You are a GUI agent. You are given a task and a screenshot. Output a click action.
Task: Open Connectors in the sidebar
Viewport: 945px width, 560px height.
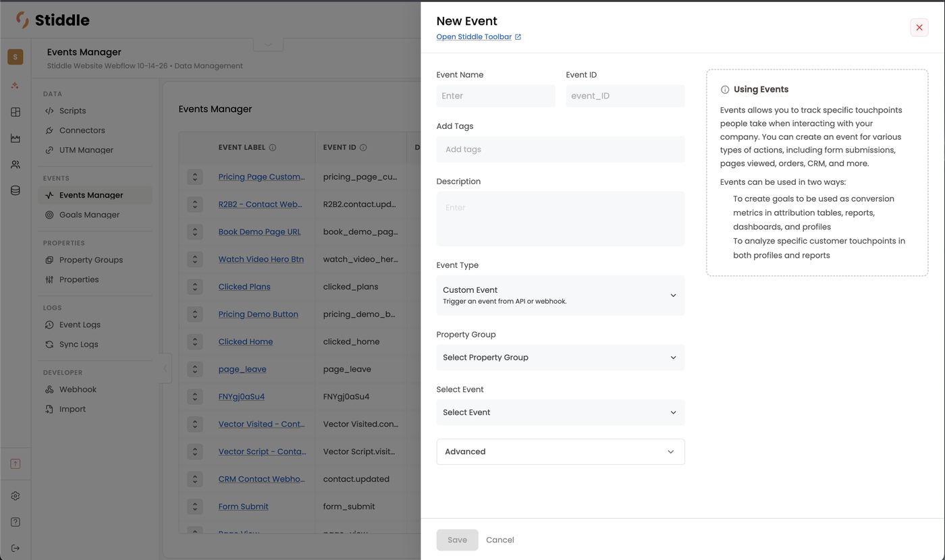(82, 130)
